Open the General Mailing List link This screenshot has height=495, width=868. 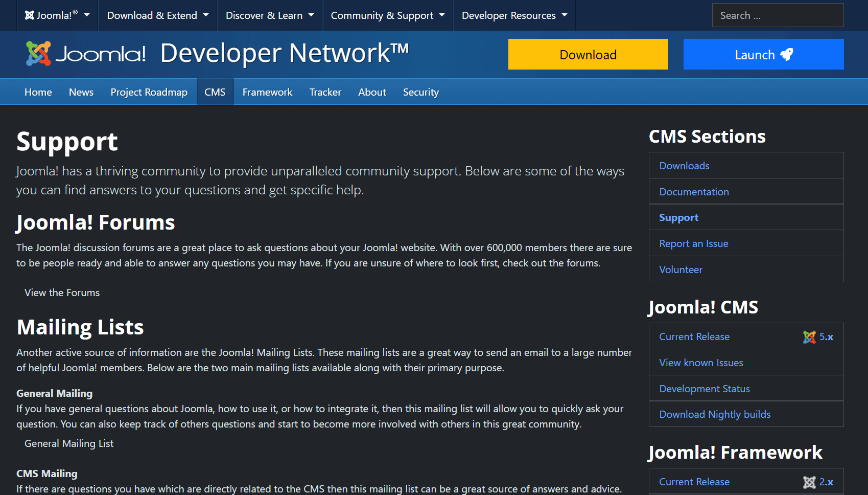pos(69,443)
